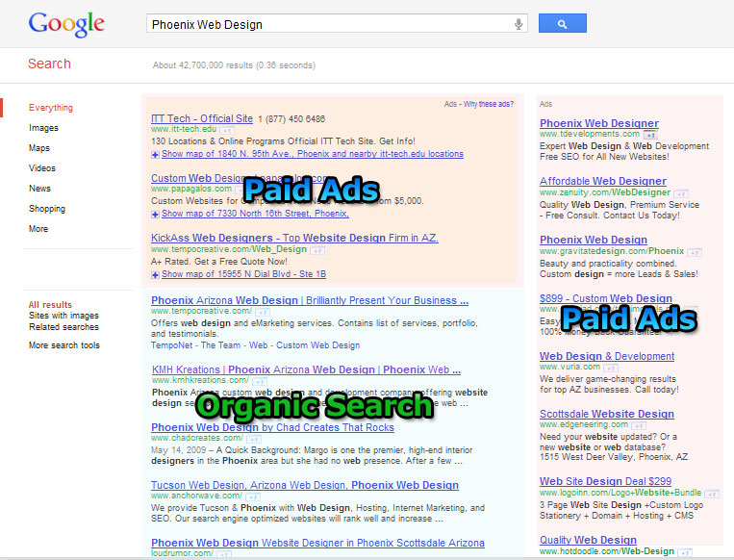The height and width of the screenshot is (560, 734).
Task: Expand More search categories
Action: click(x=38, y=229)
